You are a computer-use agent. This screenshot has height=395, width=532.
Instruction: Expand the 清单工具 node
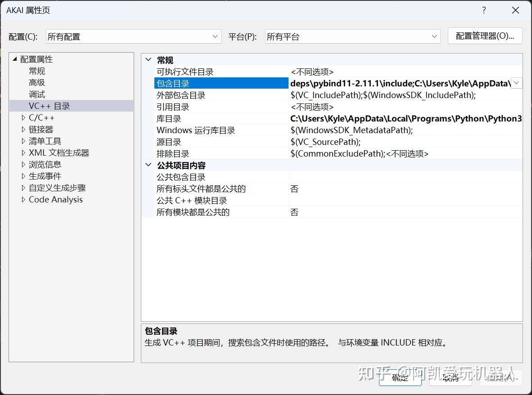[23, 141]
